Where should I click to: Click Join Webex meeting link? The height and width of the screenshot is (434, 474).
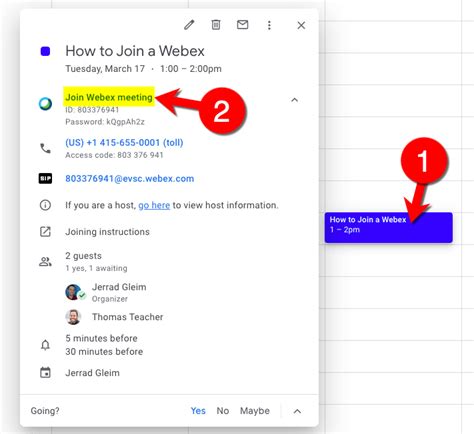pos(109,97)
